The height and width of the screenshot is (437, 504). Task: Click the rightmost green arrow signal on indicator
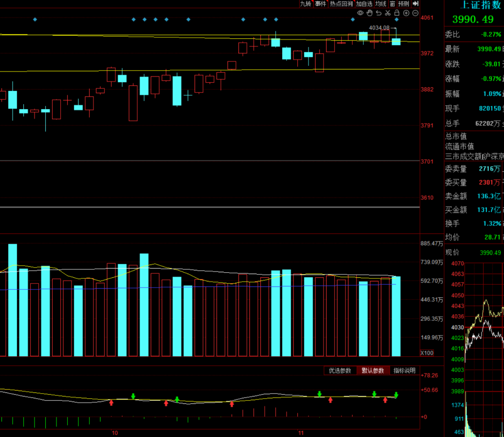[396, 395]
